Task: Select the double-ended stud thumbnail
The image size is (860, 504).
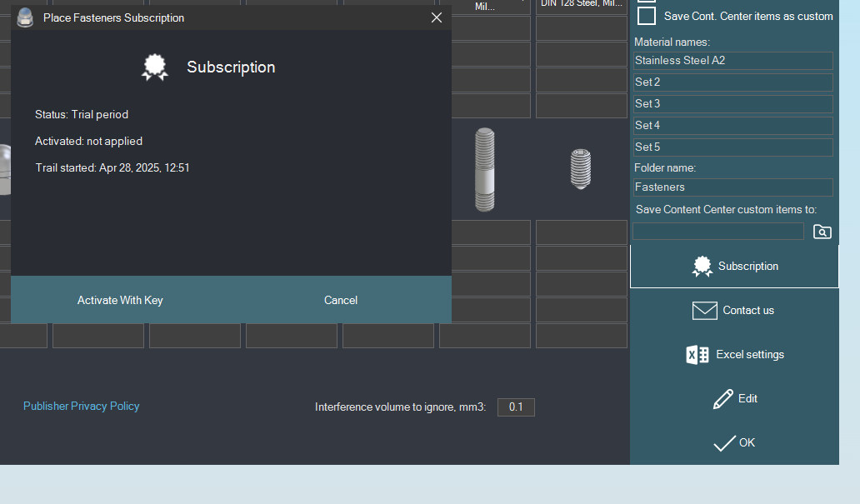Action: [484, 169]
